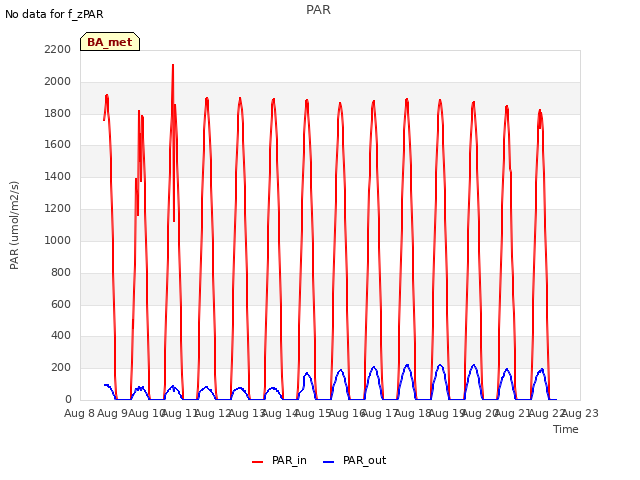Click the blue PAR_out legend swatch
640x480 pixels.
[329, 462]
